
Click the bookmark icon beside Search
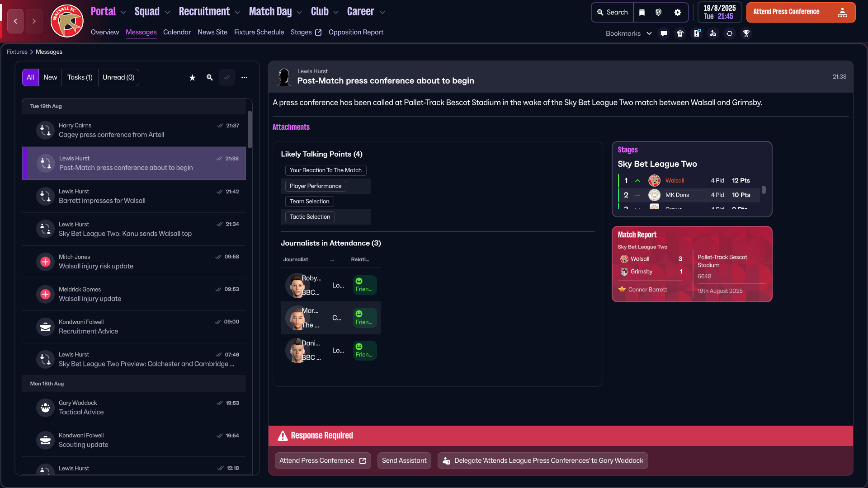coord(642,13)
